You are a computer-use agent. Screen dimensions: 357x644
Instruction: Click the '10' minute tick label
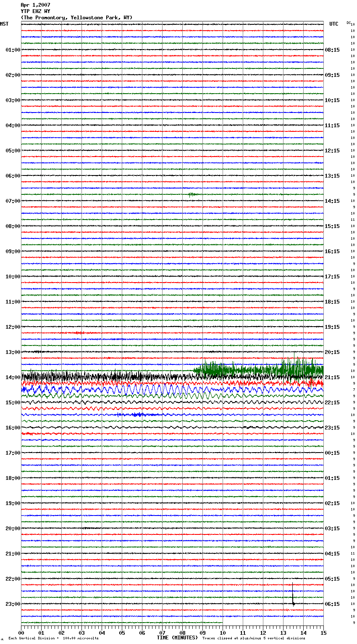pyautogui.click(x=223, y=633)
